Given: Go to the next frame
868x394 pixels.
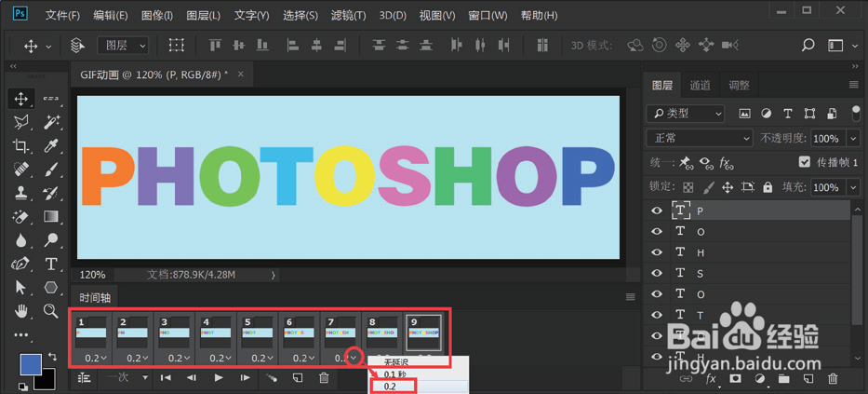Looking at the screenshot, I should coord(246,378).
